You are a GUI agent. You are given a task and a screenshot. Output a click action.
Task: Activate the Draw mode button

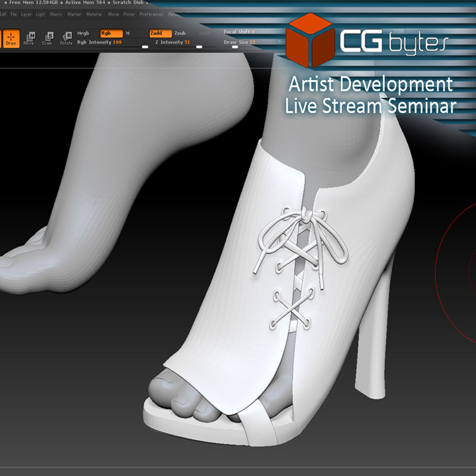11,39
